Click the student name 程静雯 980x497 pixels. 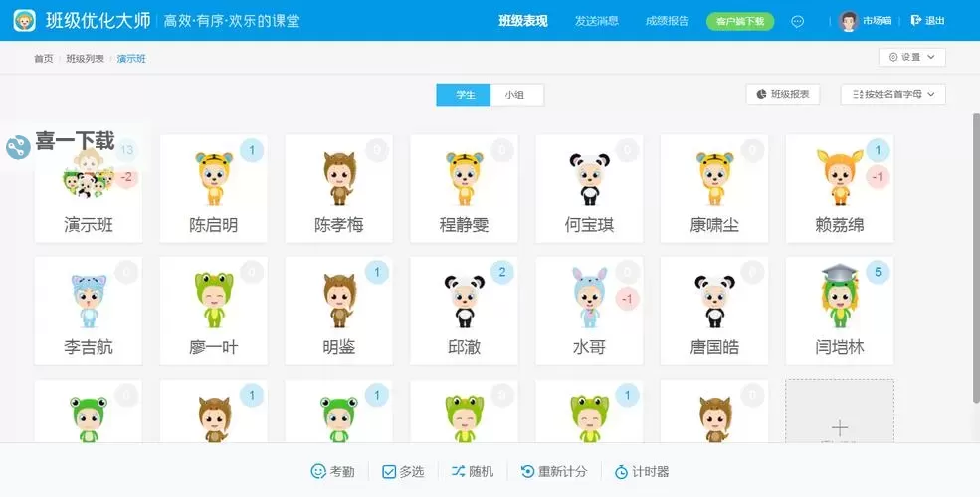(465, 225)
